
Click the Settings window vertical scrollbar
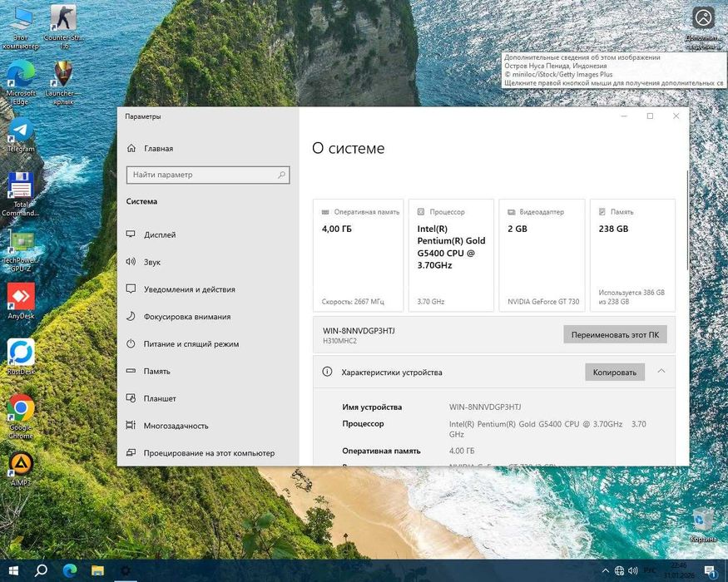pos(687,220)
